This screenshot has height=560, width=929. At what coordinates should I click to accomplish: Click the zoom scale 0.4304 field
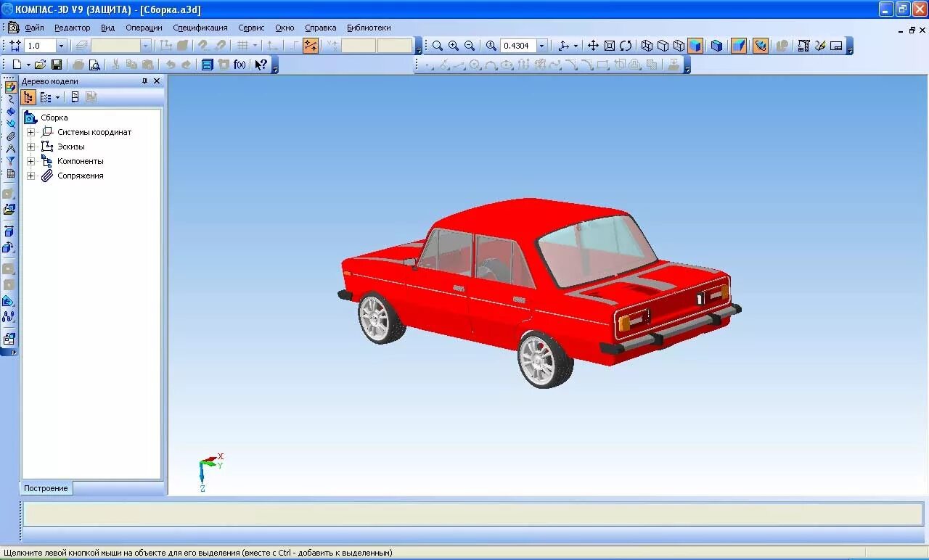pyautogui.click(x=518, y=46)
